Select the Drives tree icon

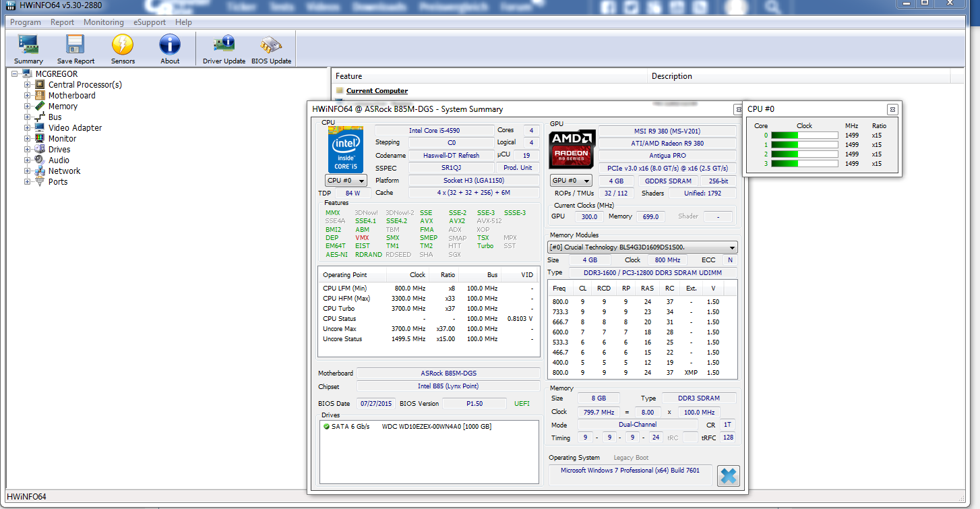40,150
